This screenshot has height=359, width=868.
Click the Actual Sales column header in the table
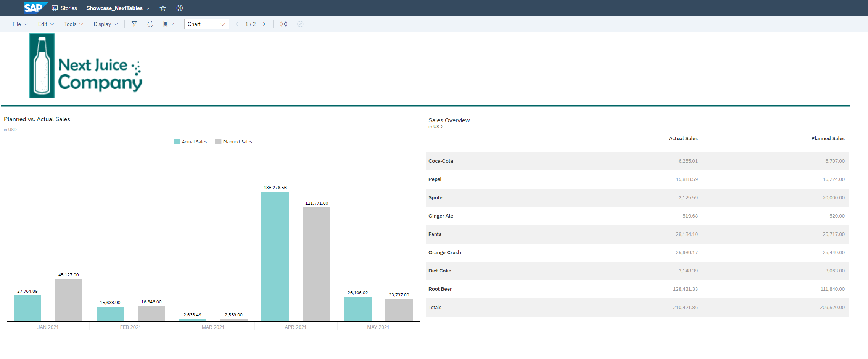(x=683, y=139)
